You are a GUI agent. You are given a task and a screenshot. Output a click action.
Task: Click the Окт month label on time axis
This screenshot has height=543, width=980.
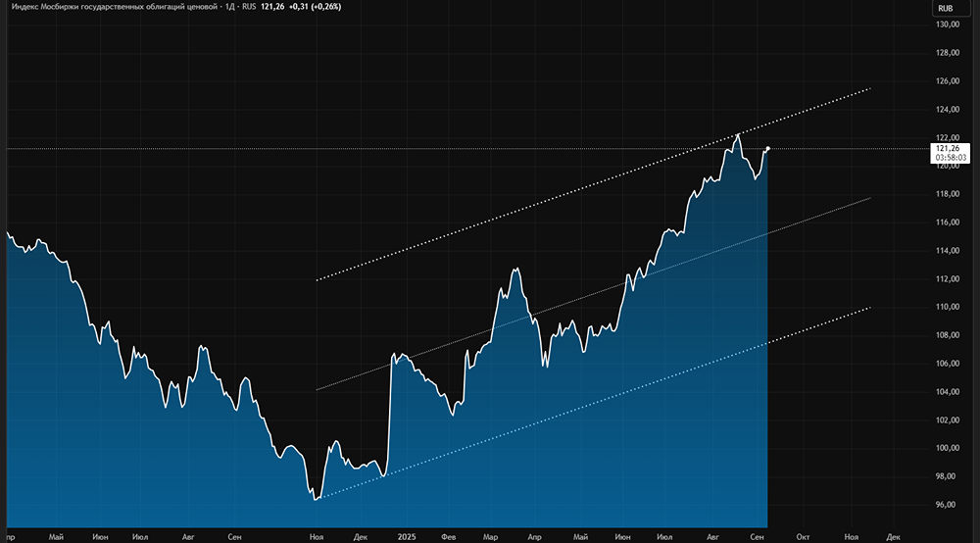803,537
